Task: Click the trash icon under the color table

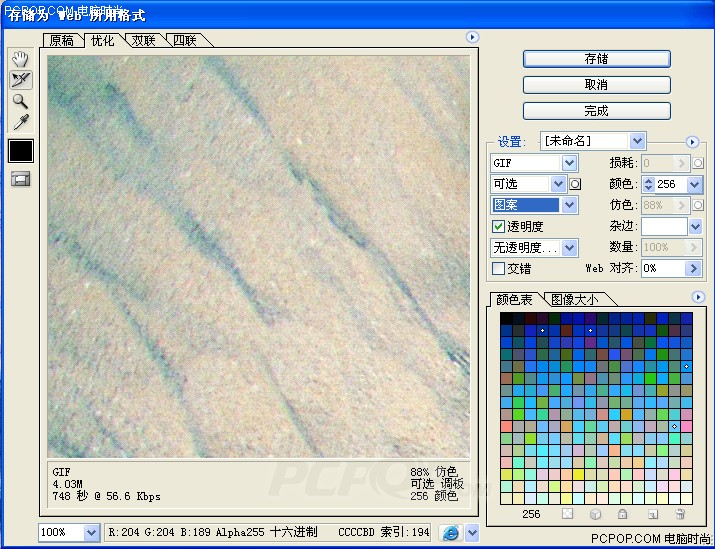Action: click(x=680, y=514)
